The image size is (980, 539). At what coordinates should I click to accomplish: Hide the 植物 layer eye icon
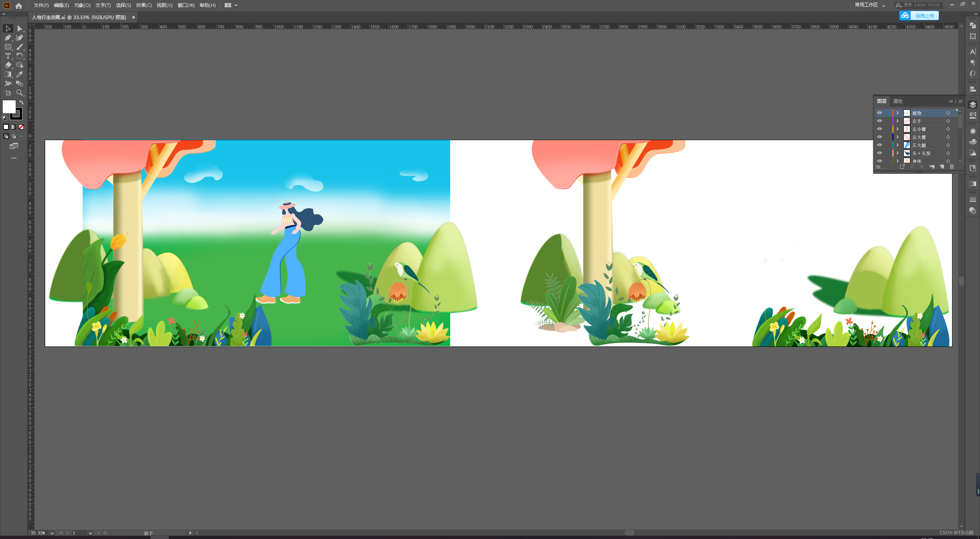(879, 113)
